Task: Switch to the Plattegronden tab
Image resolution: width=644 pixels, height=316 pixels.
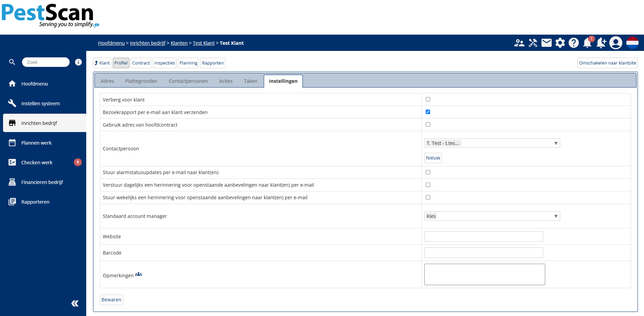Action: click(x=141, y=81)
